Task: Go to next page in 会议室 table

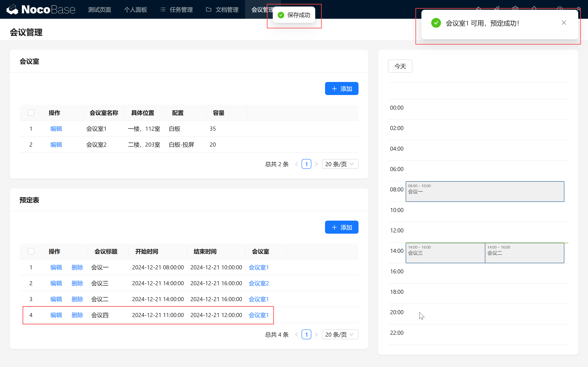Action: click(x=316, y=164)
